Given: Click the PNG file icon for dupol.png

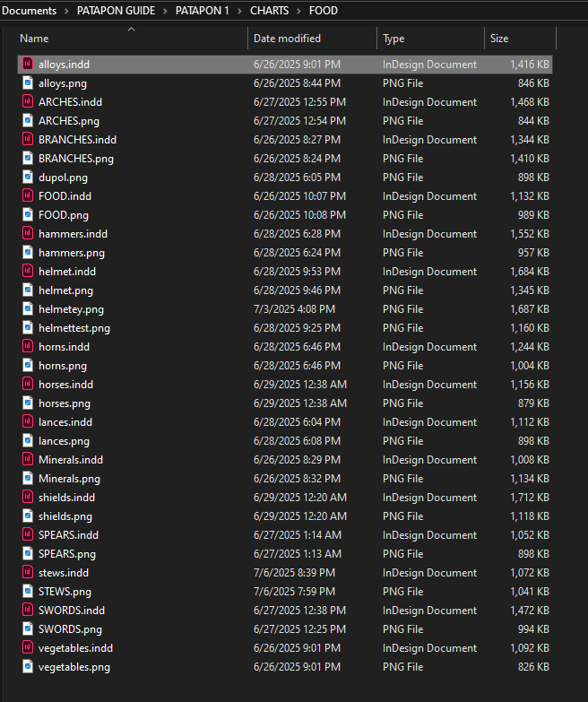Looking at the screenshot, I should (28, 178).
